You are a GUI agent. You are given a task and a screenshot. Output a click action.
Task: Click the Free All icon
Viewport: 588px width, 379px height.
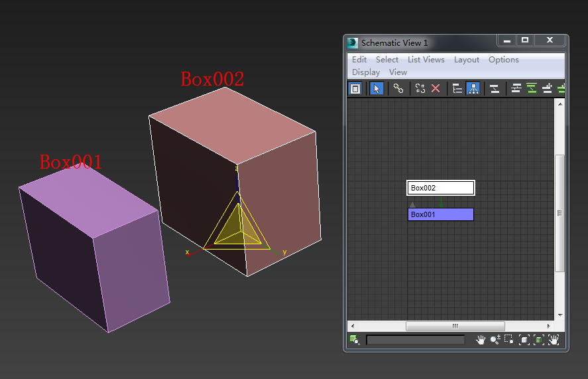(547, 89)
